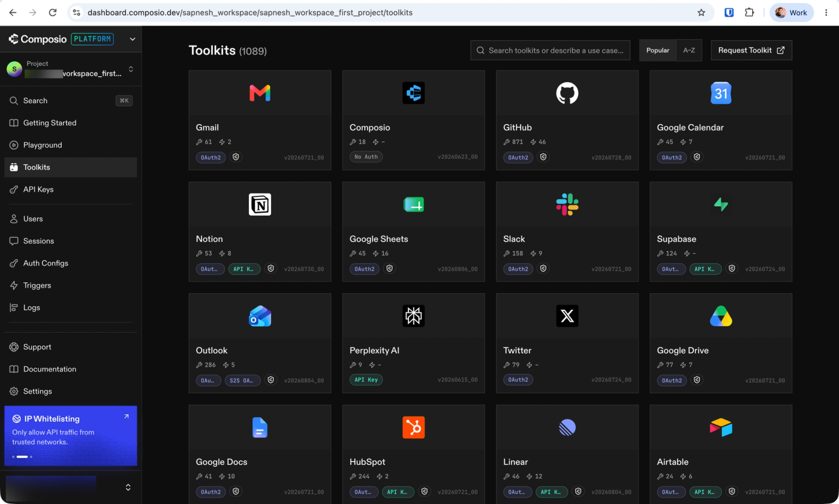
Task: Click the API Key badge on Perplexity AI
Action: [x=366, y=380]
